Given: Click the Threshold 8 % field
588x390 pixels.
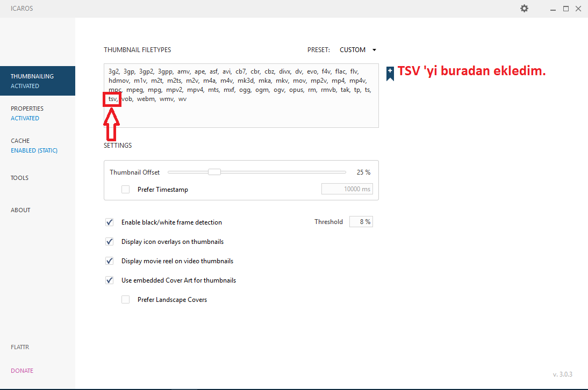Looking at the screenshot, I should coord(361,222).
